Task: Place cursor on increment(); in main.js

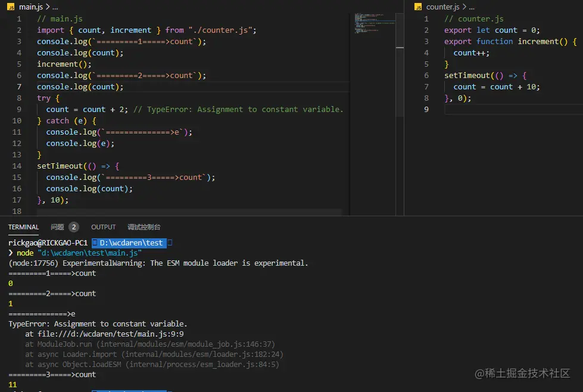Action: pos(64,64)
